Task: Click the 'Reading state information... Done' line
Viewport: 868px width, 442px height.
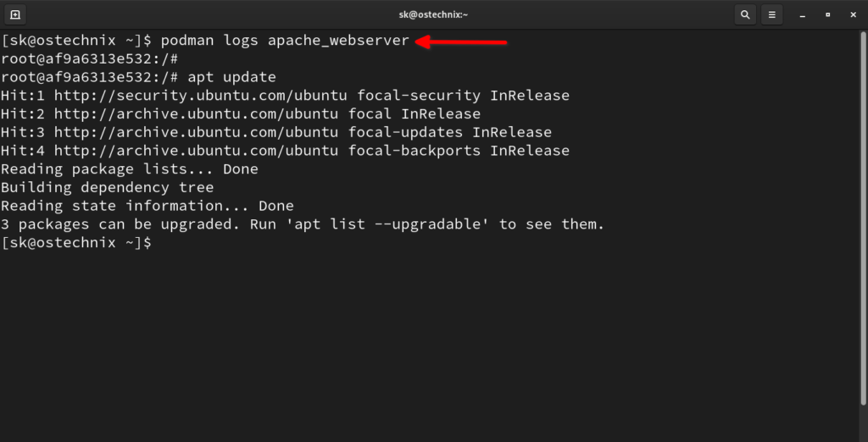Action: [x=147, y=206]
